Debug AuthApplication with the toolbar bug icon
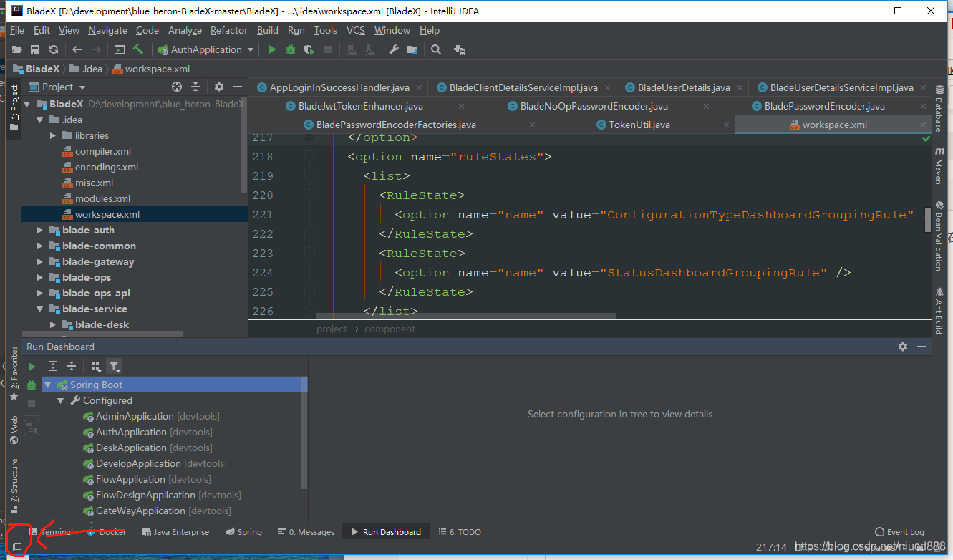The image size is (953, 560). pos(291,49)
